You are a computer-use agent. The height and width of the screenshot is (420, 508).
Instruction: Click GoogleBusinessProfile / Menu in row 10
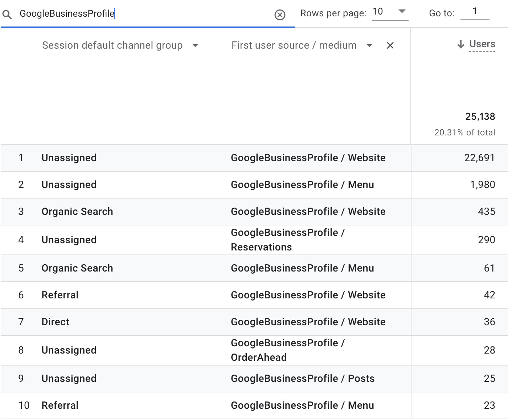[x=302, y=405]
